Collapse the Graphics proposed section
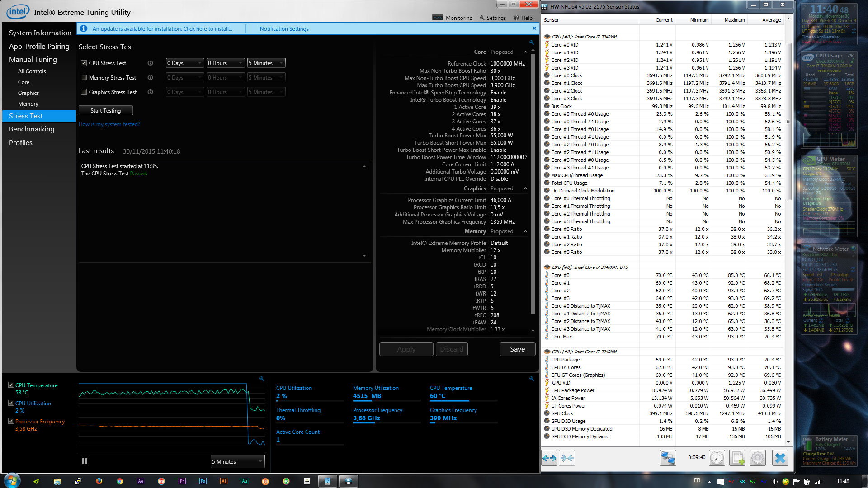 point(525,188)
